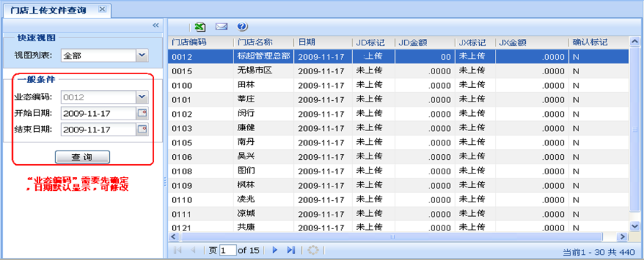Click the panel splitter collapse handle
The width and height of the screenshot is (644, 260).
(165, 181)
